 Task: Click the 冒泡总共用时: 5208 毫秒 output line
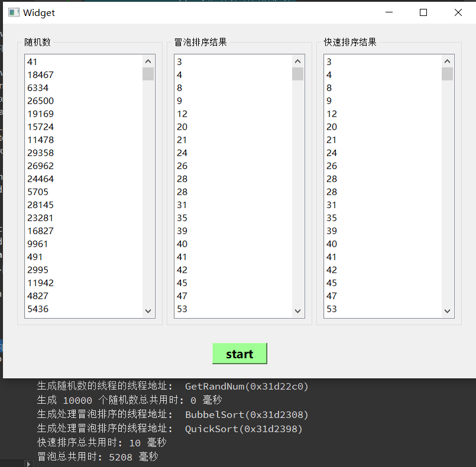point(98,457)
